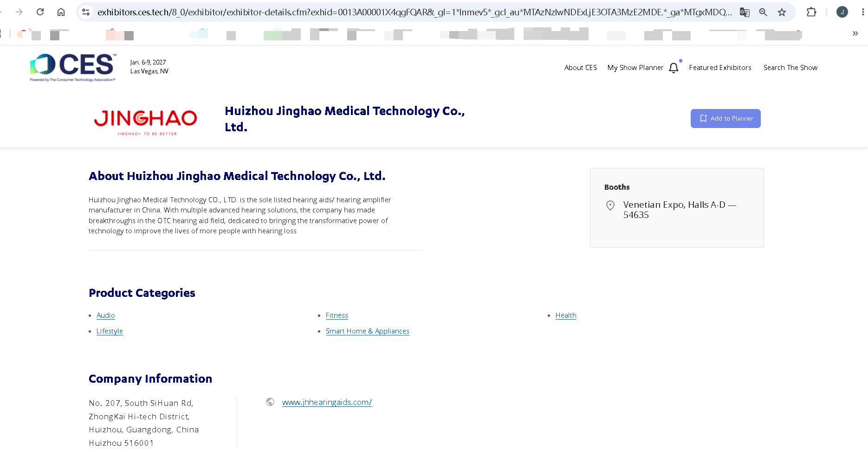The height and width of the screenshot is (449, 868).
Task: Click the browser forward arrow
Action: pos(19,12)
